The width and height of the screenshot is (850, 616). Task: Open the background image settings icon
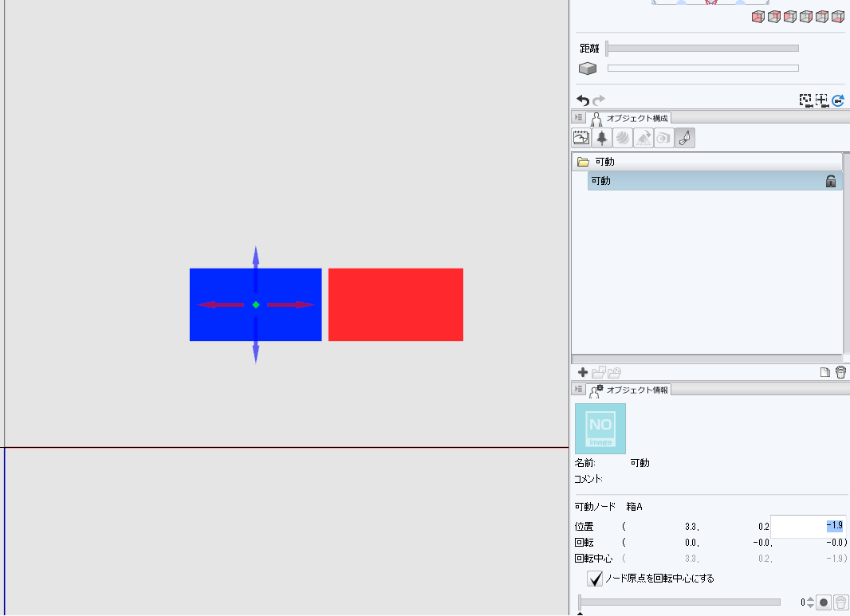coord(581,138)
